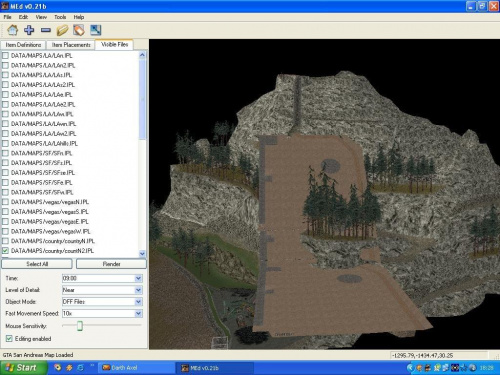Open the Darth Axel taskbar window
Image resolution: width=500 pixels, height=375 pixels.
tap(137, 368)
